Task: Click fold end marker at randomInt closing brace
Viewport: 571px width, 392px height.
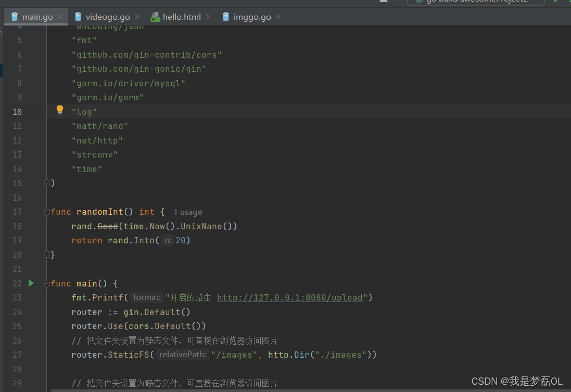Action: click(47, 254)
